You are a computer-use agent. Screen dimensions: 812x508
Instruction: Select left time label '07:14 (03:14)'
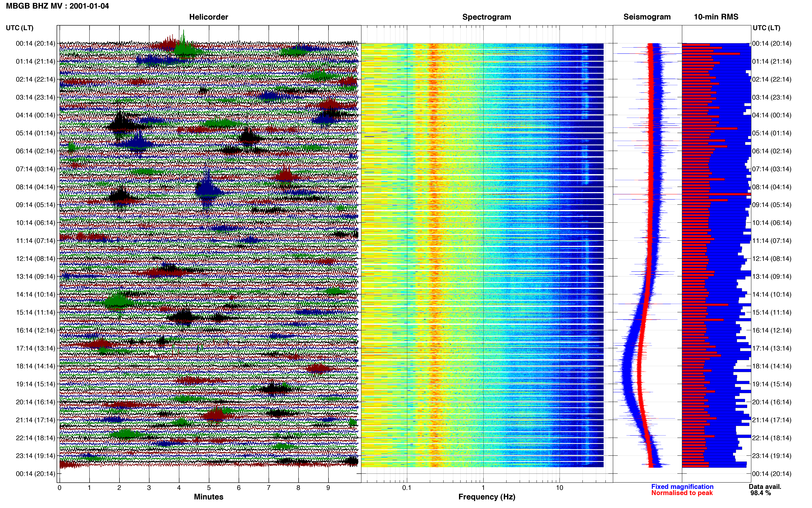coord(36,169)
